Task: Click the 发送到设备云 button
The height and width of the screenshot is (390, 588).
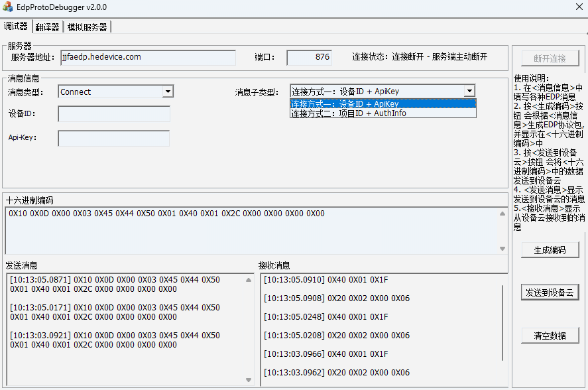Action: [550, 292]
